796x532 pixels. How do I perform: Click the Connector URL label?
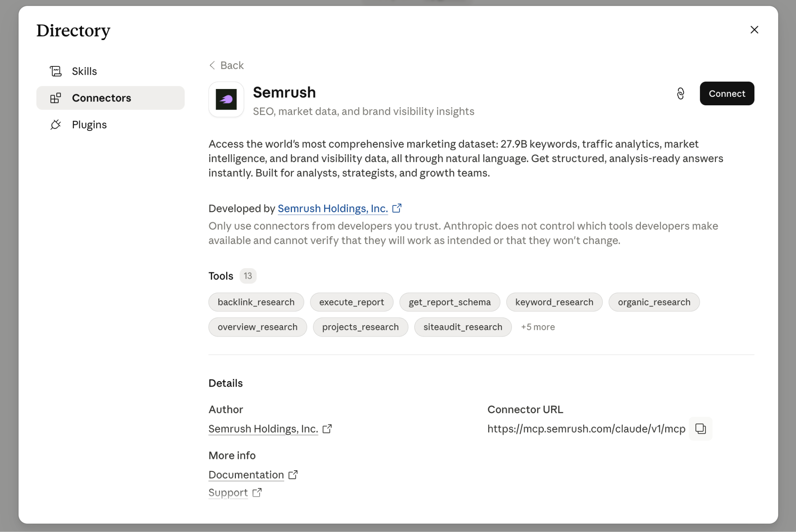tap(525, 410)
